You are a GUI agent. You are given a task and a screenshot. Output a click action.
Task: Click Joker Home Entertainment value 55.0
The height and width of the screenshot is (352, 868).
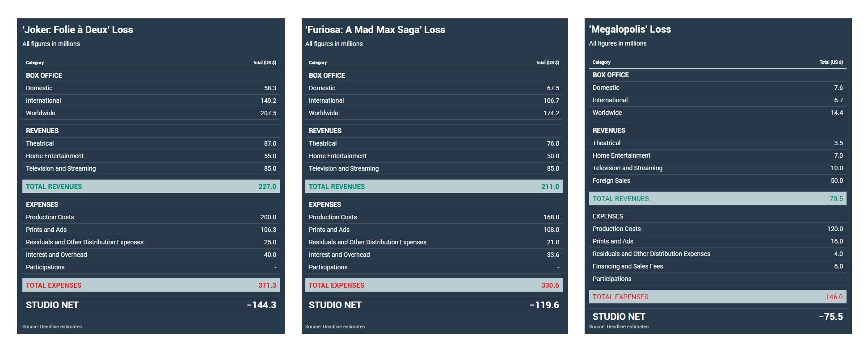pyautogui.click(x=270, y=156)
